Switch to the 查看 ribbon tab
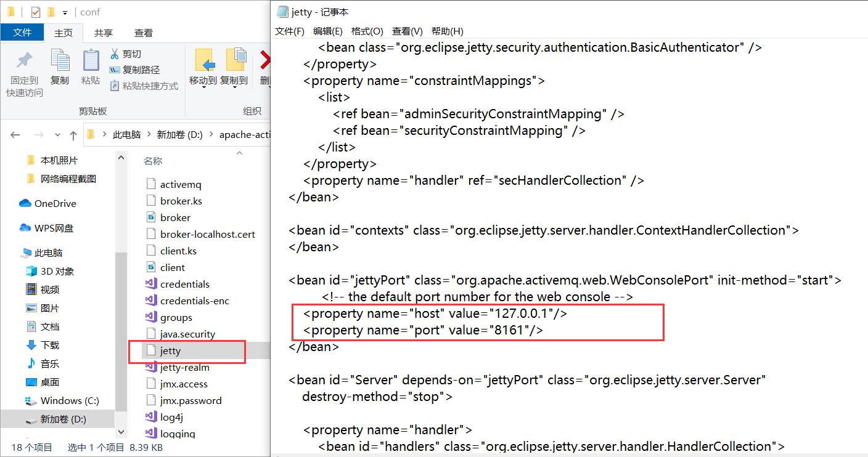The height and width of the screenshot is (457, 868). point(144,33)
